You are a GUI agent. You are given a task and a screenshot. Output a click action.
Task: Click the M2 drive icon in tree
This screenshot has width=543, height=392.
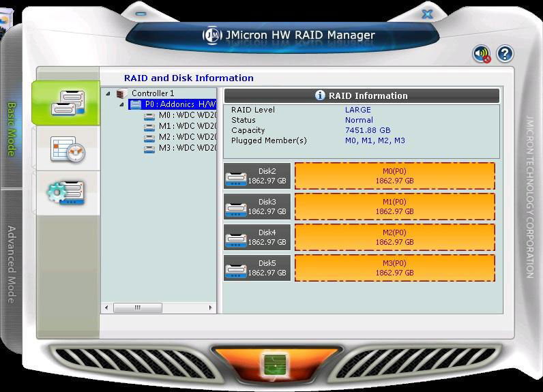(149, 138)
